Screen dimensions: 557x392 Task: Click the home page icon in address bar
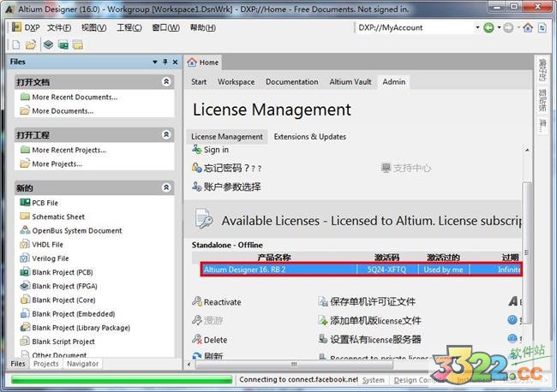coord(528,27)
